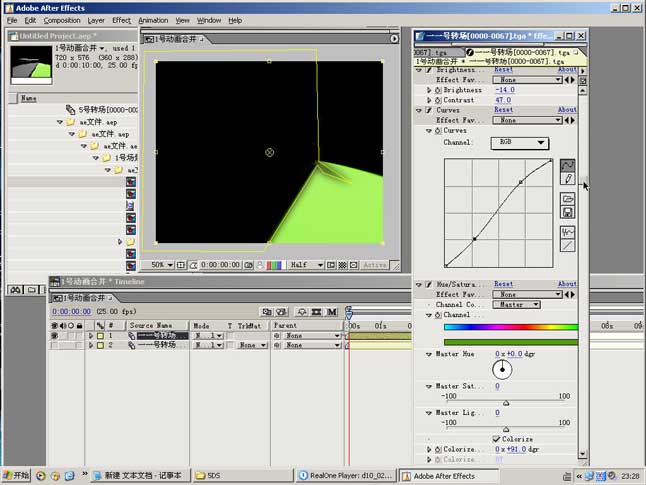Image resolution: width=646 pixels, height=485 pixels.
Task: Create new folder in Project window
Action: click(x=31, y=290)
